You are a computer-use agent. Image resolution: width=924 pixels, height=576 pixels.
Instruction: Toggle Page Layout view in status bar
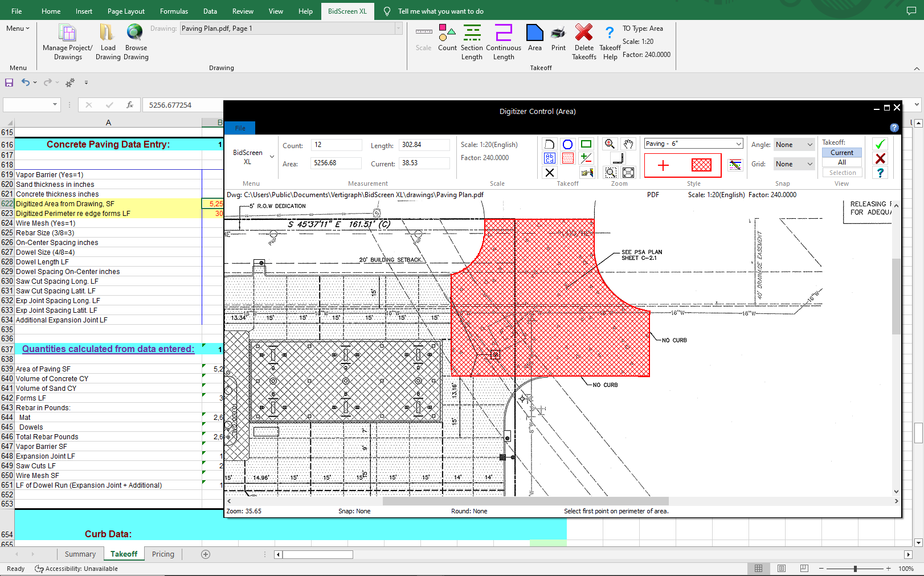pos(781,569)
